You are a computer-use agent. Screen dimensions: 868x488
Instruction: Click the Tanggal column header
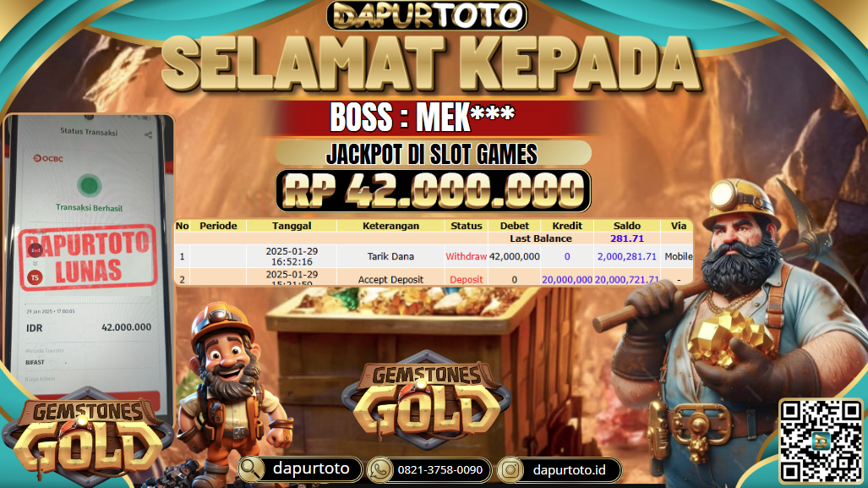292,226
